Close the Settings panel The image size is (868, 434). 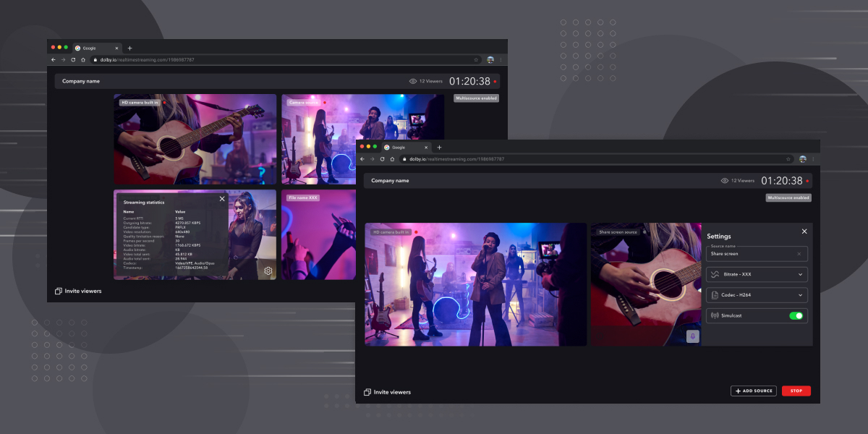804,231
